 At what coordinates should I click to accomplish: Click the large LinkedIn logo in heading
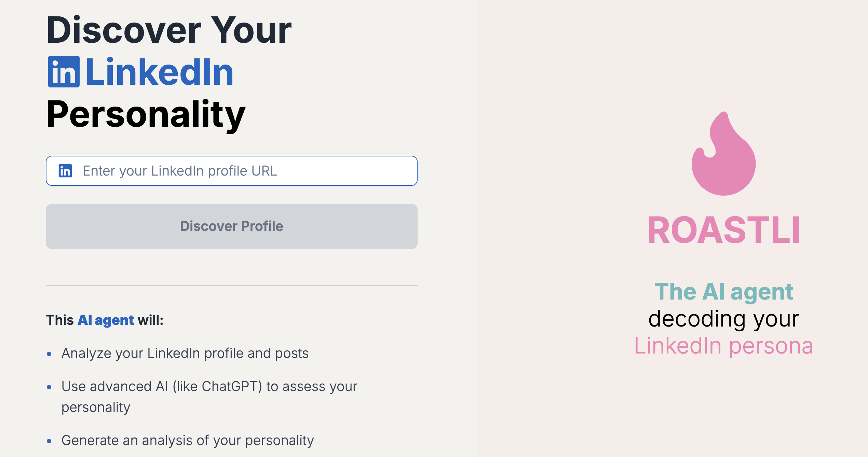point(64,72)
